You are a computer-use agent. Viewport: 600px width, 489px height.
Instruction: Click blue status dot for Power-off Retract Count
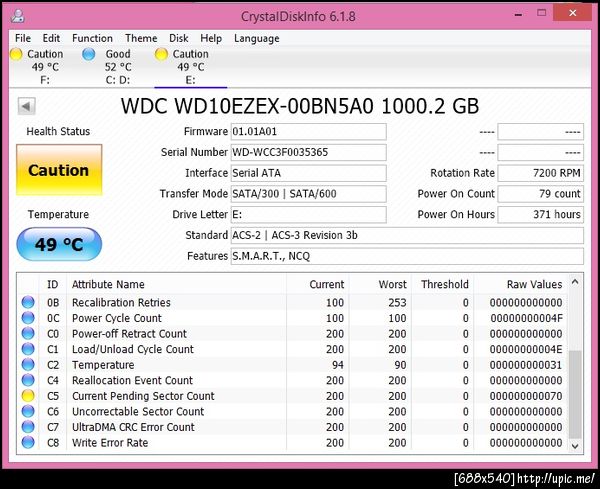(28, 334)
